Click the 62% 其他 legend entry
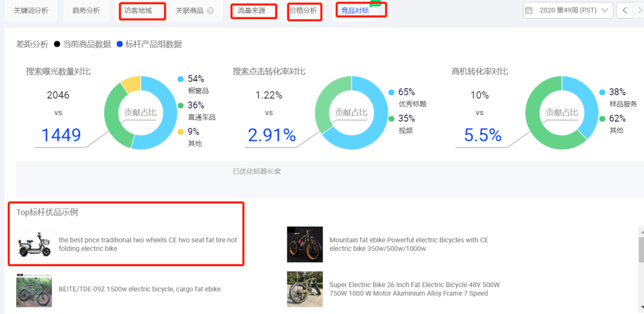 pos(612,124)
